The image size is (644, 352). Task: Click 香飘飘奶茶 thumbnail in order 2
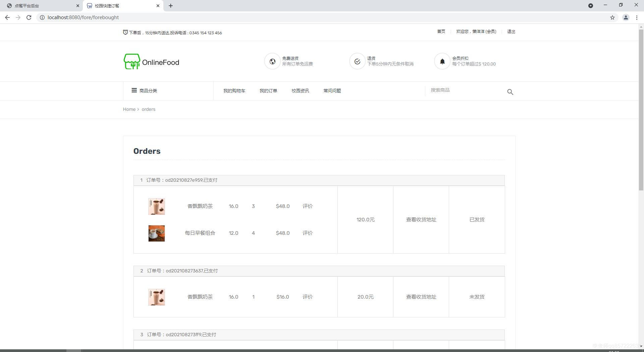click(x=157, y=297)
